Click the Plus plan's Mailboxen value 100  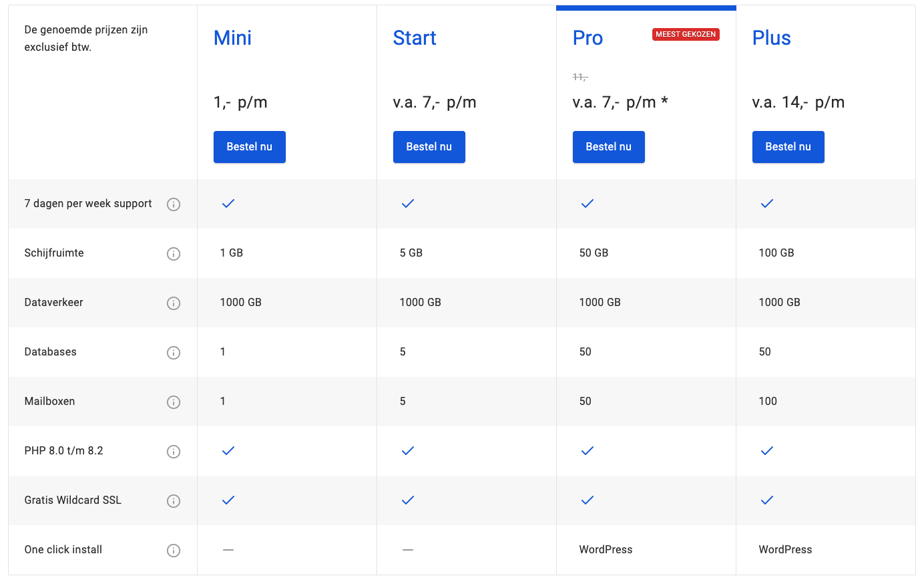click(768, 402)
